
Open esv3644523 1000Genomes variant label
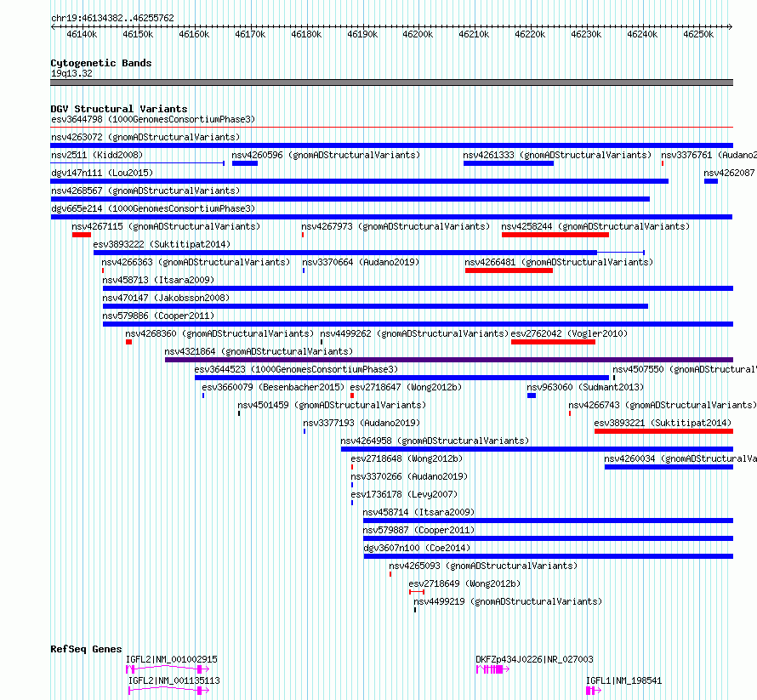pos(297,369)
